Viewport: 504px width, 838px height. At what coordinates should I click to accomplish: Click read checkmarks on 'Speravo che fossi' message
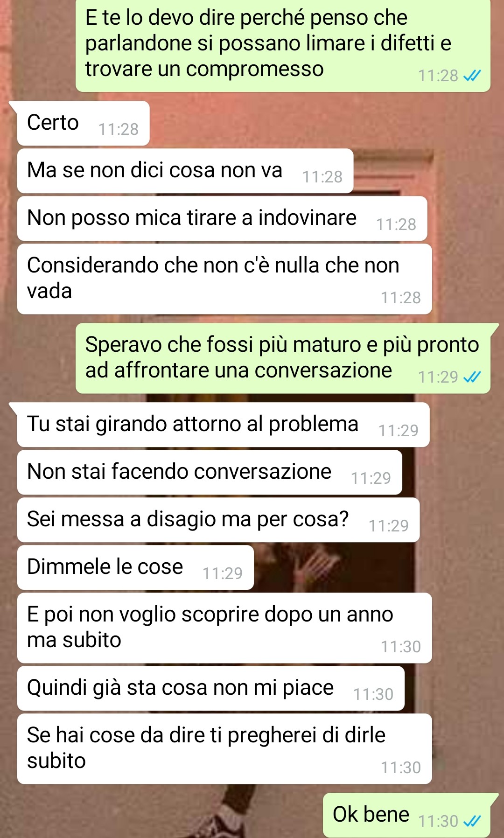click(x=472, y=377)
